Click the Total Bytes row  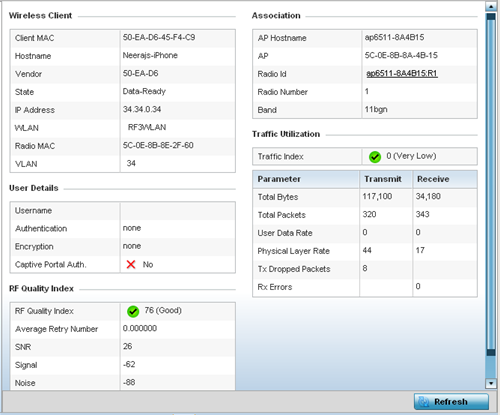(x=365, y=197)
